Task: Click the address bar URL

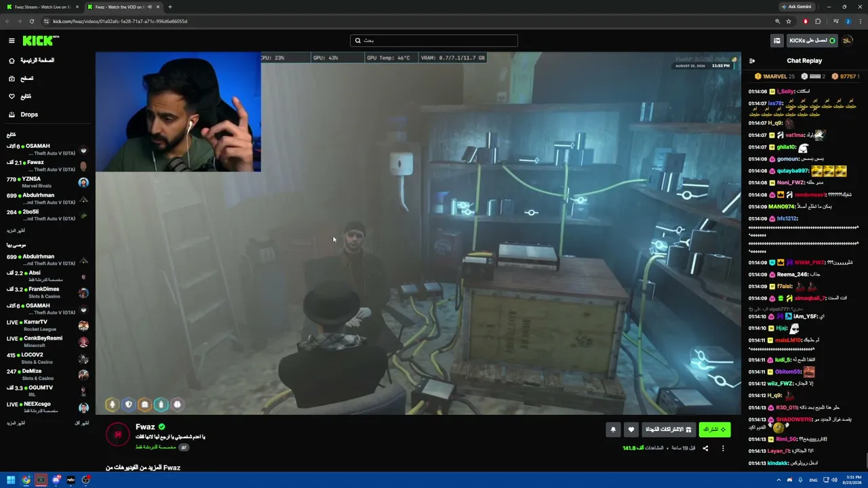Action: point(120,21)
